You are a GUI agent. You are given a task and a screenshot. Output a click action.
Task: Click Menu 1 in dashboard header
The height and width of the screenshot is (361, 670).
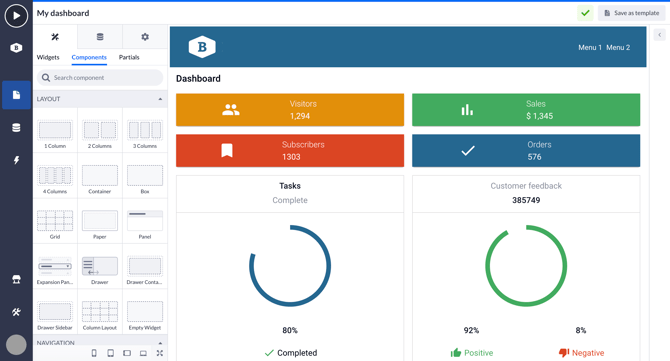[590, 47]
